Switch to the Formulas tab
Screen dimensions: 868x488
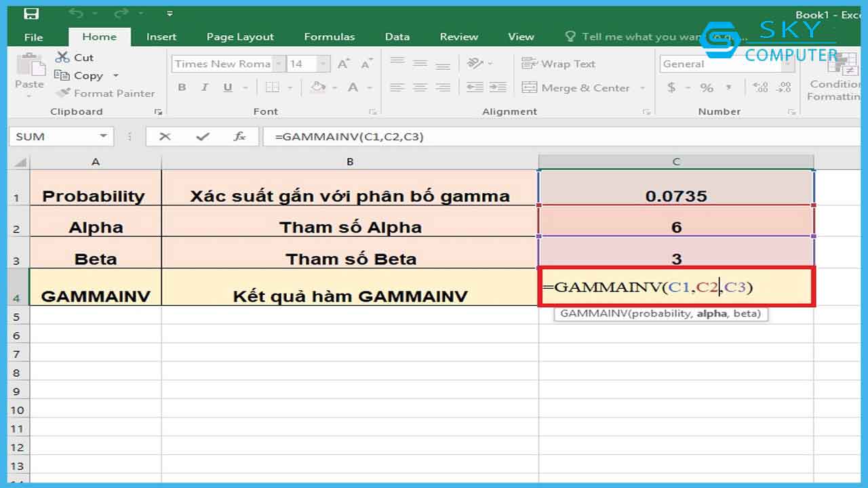(x=330, y=37)
